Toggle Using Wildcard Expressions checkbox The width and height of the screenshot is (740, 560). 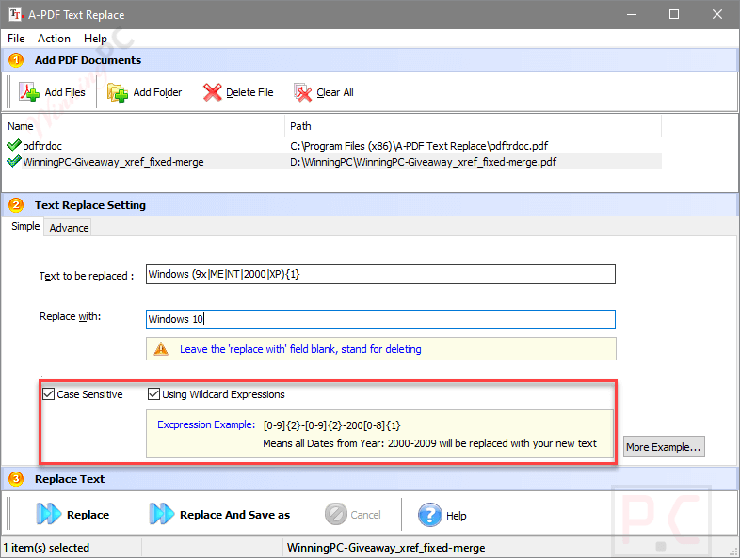pyautogui.click(x=153, y=394)
